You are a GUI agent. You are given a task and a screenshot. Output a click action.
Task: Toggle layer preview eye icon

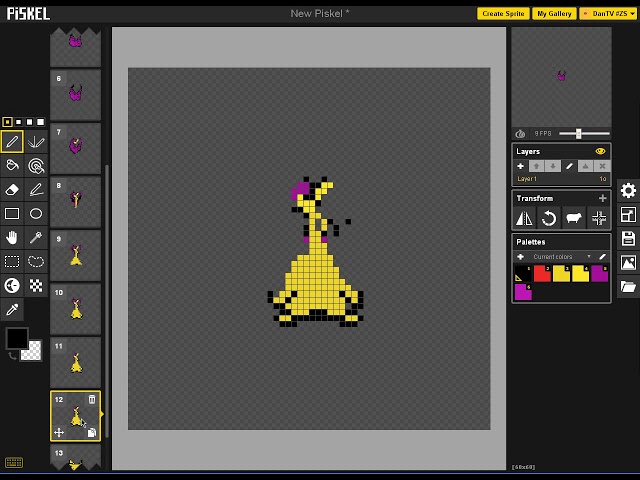point(600,151)
